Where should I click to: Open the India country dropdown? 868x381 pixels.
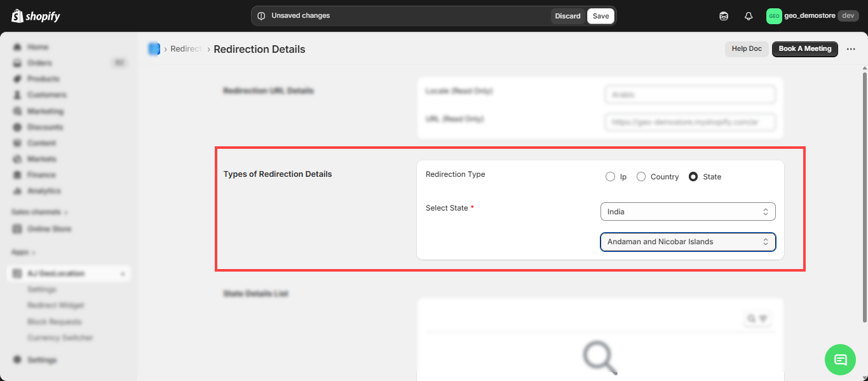688,212
